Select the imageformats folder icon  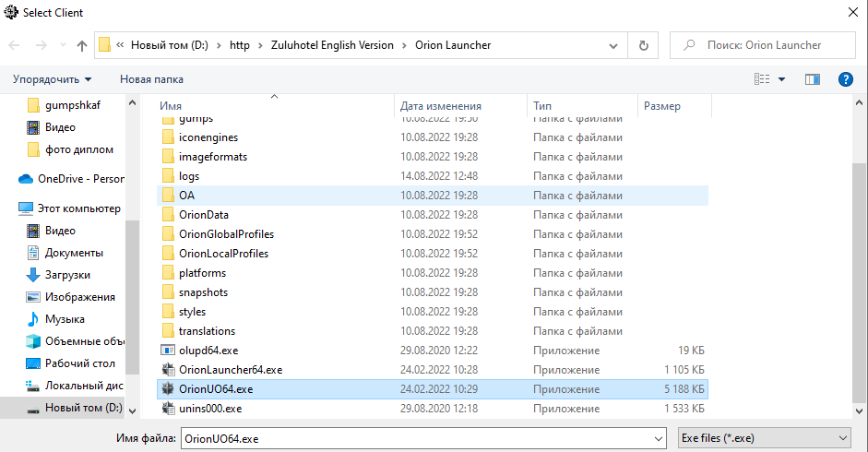coord(168,157)
